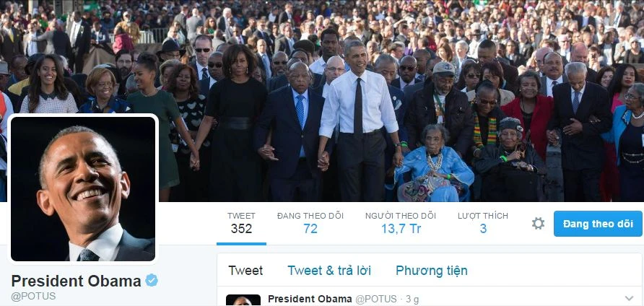The height and width of the screenshot is (306, 644).
Task: Click the small avatar thumbnail in the tweet
Action: 243,300
